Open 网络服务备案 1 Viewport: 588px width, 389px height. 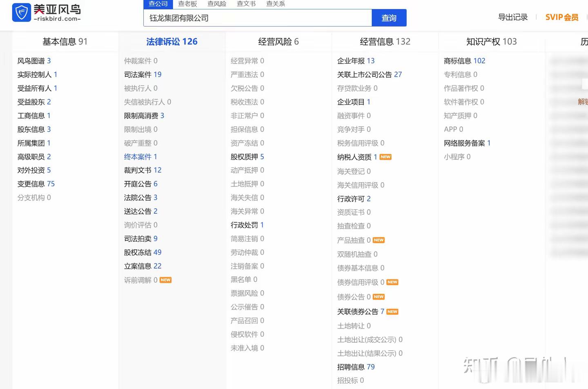click(x=468, y=143)
